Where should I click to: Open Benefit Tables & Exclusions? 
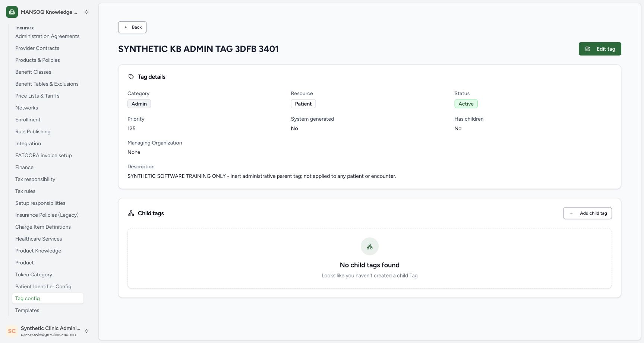(47, 84)
